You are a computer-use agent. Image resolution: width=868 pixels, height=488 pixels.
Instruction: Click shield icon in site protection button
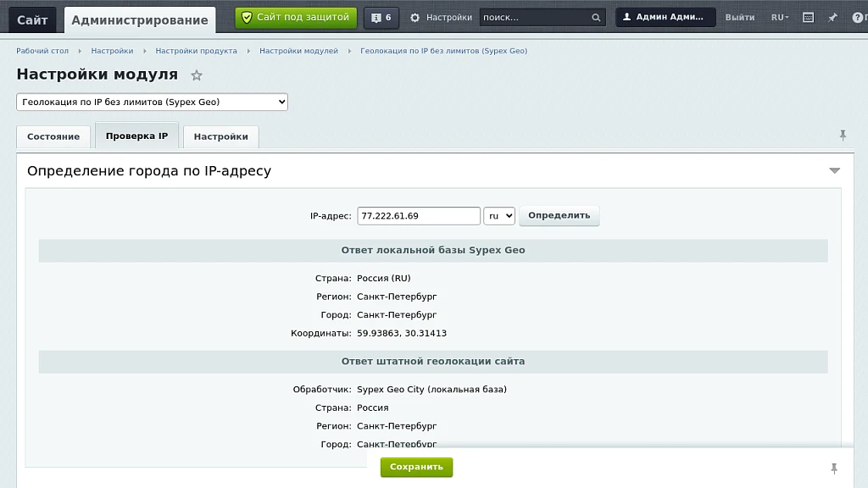tap(247, 18)
